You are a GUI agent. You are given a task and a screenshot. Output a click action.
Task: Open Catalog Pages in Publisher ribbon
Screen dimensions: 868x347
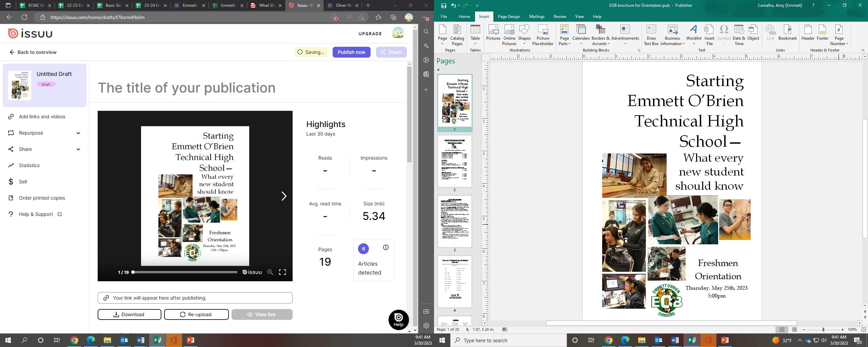click(457, 35)
